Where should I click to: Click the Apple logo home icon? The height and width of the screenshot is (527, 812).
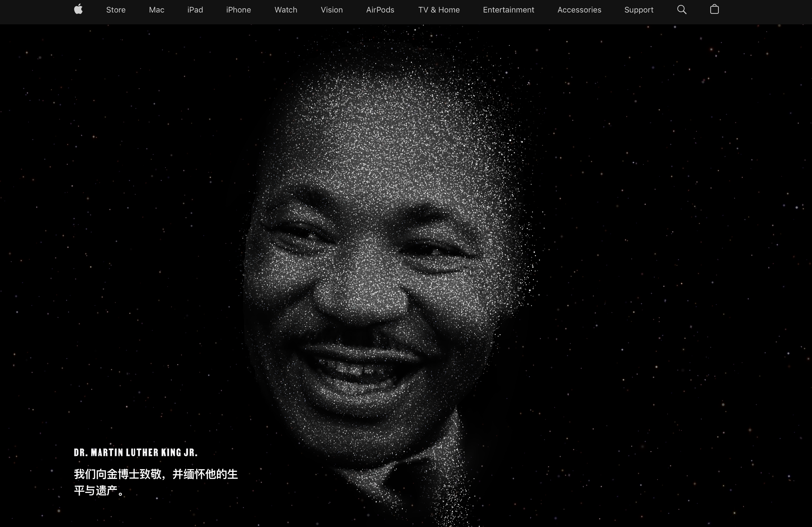click(x=78, y=9)
